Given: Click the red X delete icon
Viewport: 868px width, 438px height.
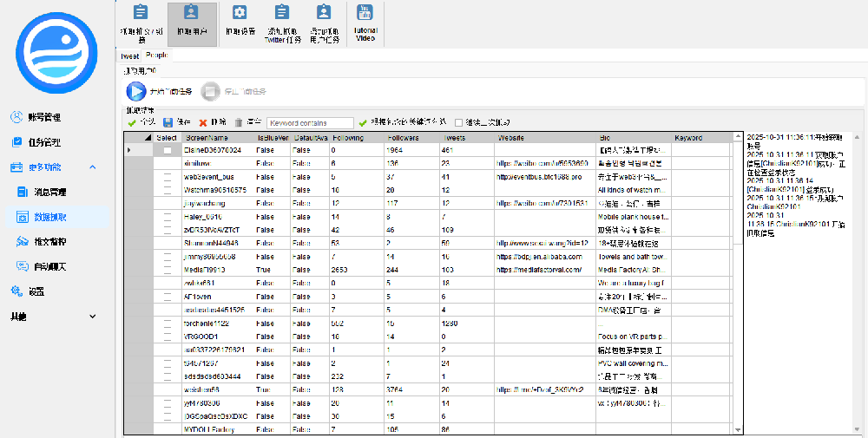Looking at the screenshot, I should [203, 123].
